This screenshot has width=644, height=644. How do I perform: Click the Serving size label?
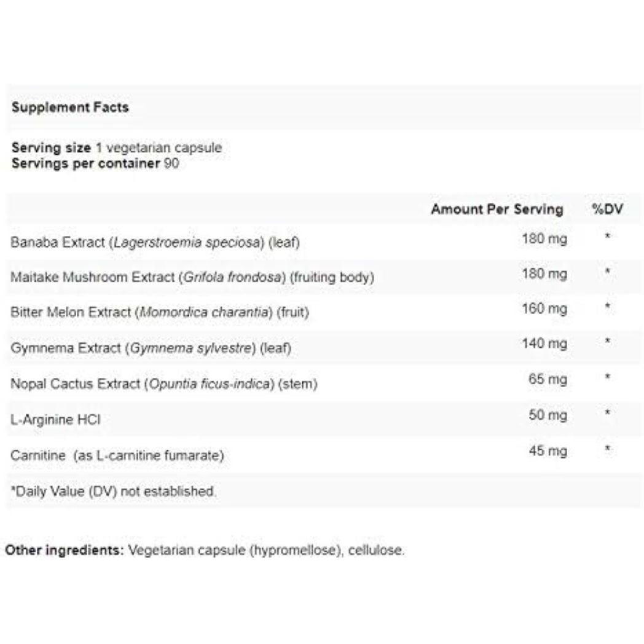coord(52,147)
